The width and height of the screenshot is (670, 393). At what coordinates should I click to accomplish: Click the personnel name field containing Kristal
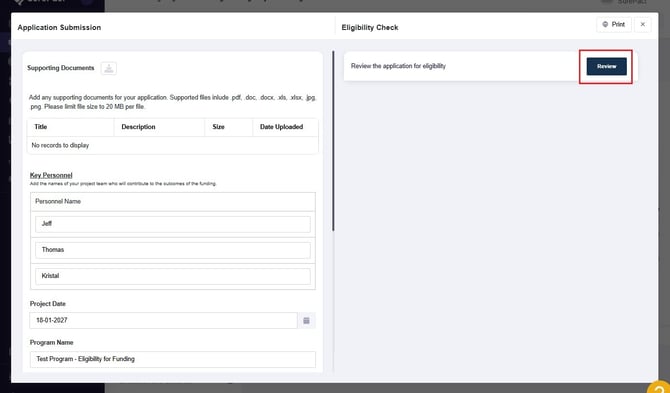click(173, 276)
